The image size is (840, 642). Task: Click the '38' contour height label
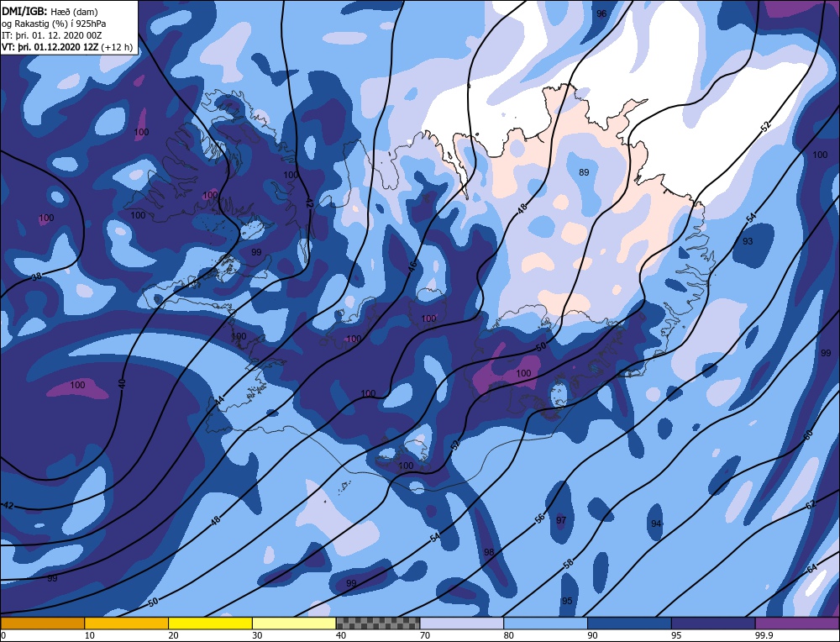(x=36, y=276)
